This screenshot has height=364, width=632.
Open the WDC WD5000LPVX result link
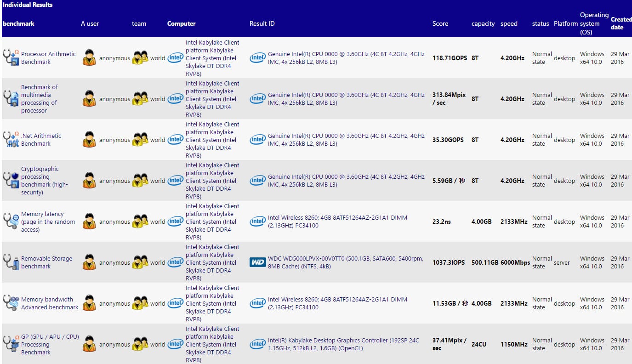click(345, 262)
